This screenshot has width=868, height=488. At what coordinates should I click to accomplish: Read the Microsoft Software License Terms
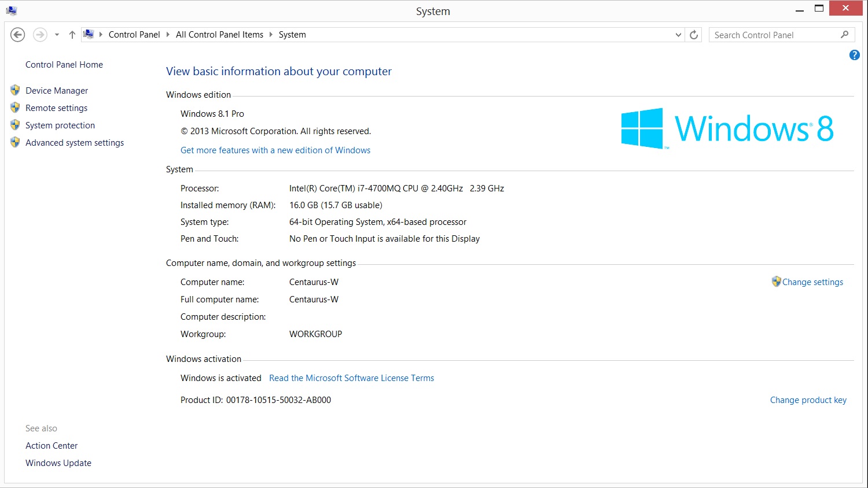tap(351, 378)
